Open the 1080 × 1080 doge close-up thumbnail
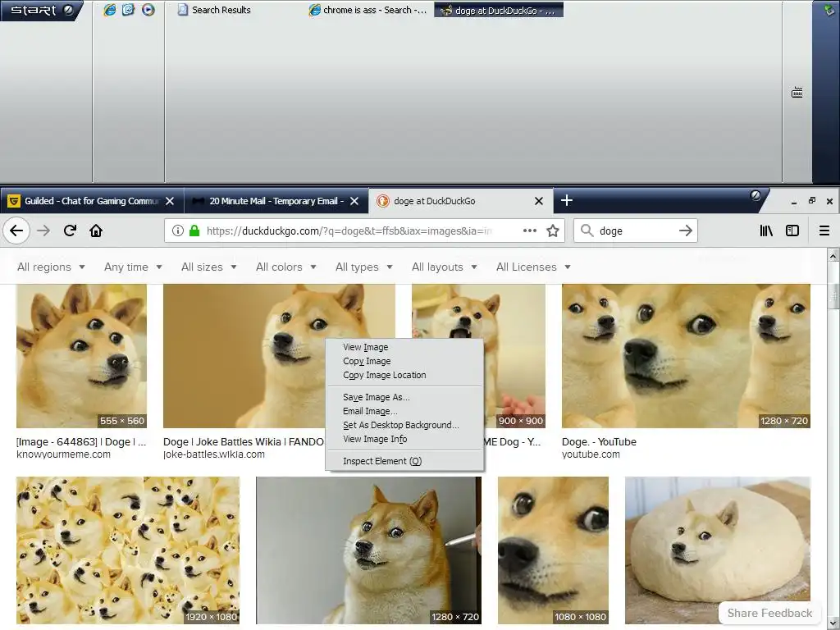 (x=553, y=550)
